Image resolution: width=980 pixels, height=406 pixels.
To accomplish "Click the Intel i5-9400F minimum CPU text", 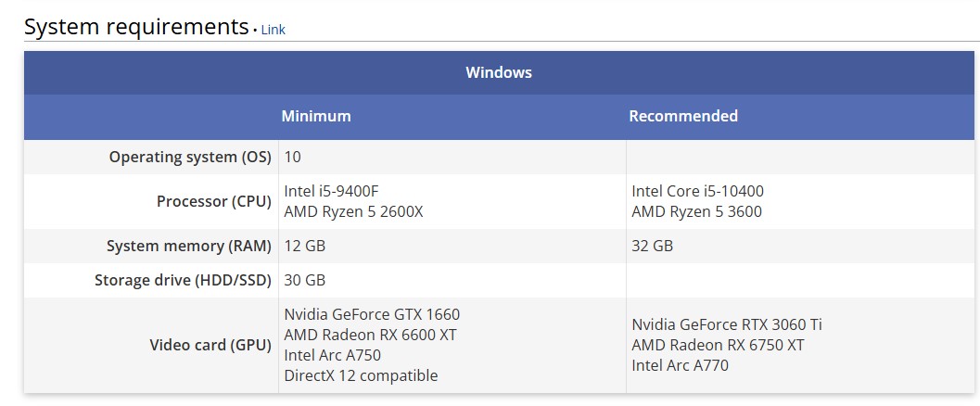I will coord(331,191).
